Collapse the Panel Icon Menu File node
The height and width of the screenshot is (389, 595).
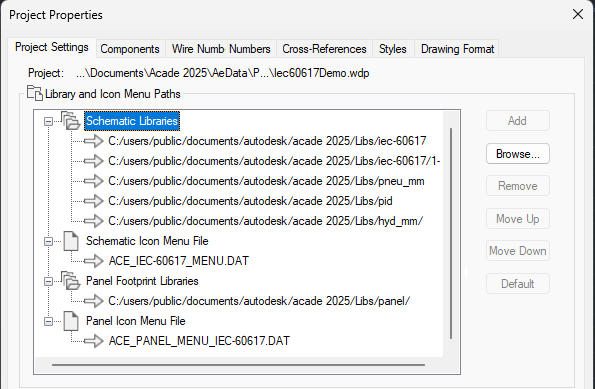point(48,321)
